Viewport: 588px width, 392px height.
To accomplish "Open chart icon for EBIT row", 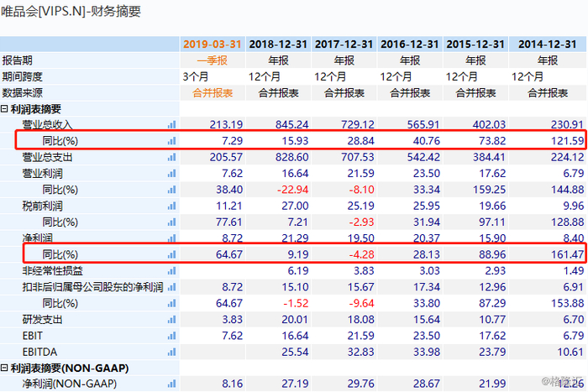I will pos(171,336).
